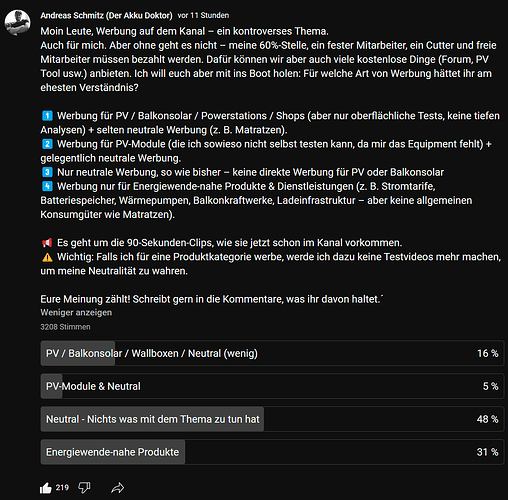This screenshot has width=508, height=500.
Task: Click the thumbs-down dislike icon
Action: 84,488
